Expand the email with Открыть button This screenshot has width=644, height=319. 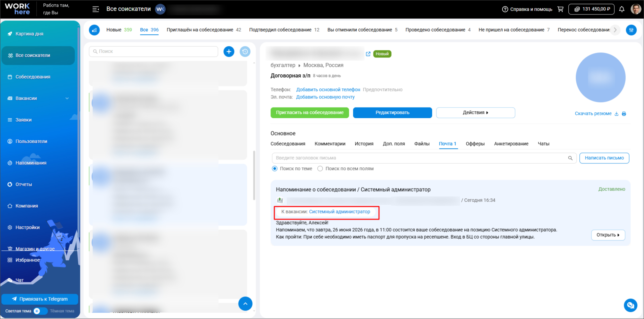608,235
